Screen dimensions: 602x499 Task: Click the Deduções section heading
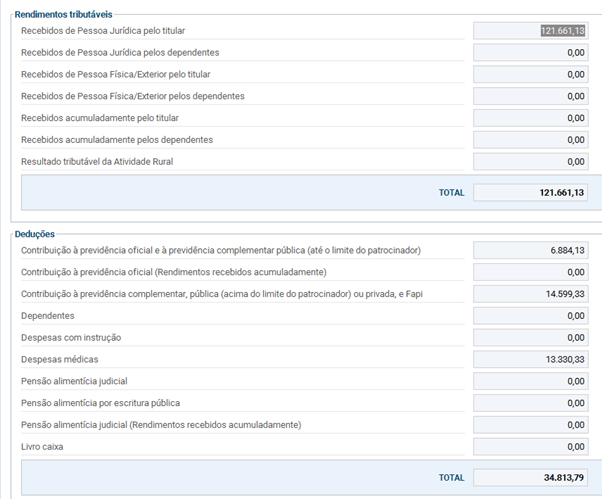[x=35, y=234]
